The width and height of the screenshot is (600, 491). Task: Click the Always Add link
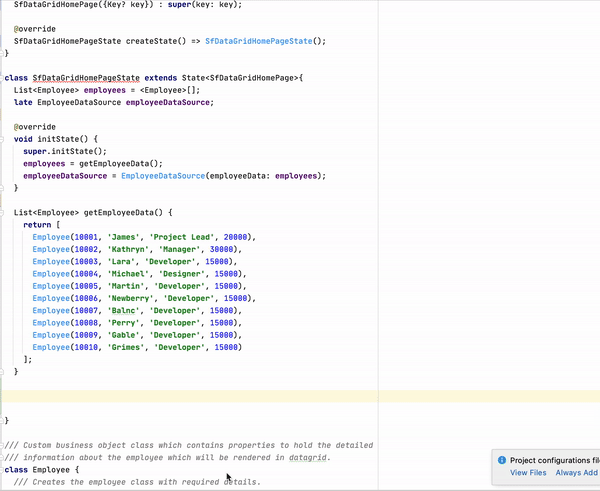(576, 473)
